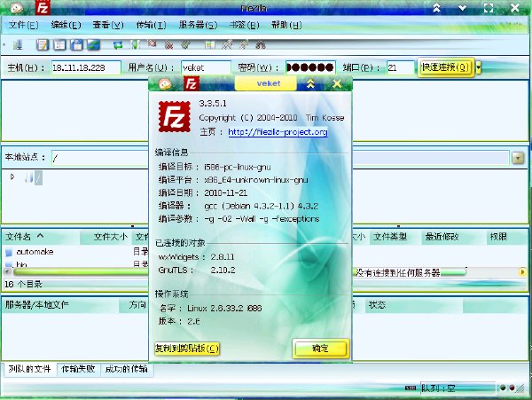Select the automake folder row

[x=75, y=251]
